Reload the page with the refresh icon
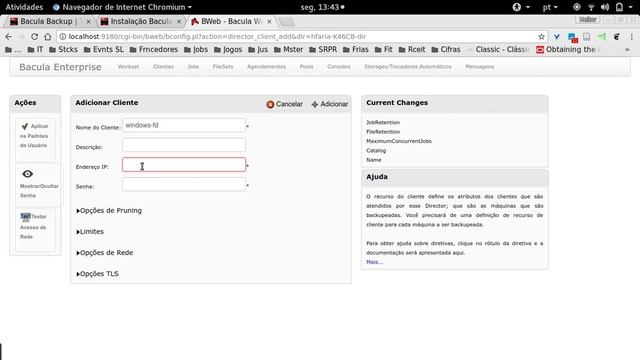Screen dimensions: 640x360 pos(35,37)
